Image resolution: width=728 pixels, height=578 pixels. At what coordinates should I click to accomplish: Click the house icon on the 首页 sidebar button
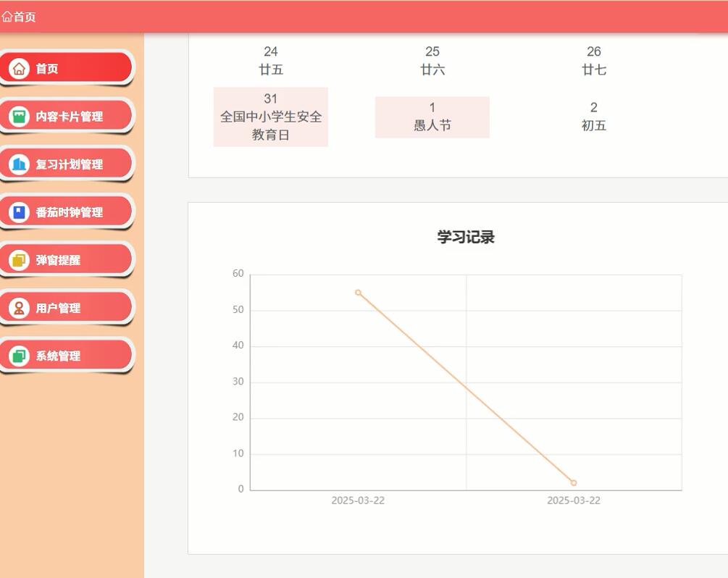[x=19, y=69]
